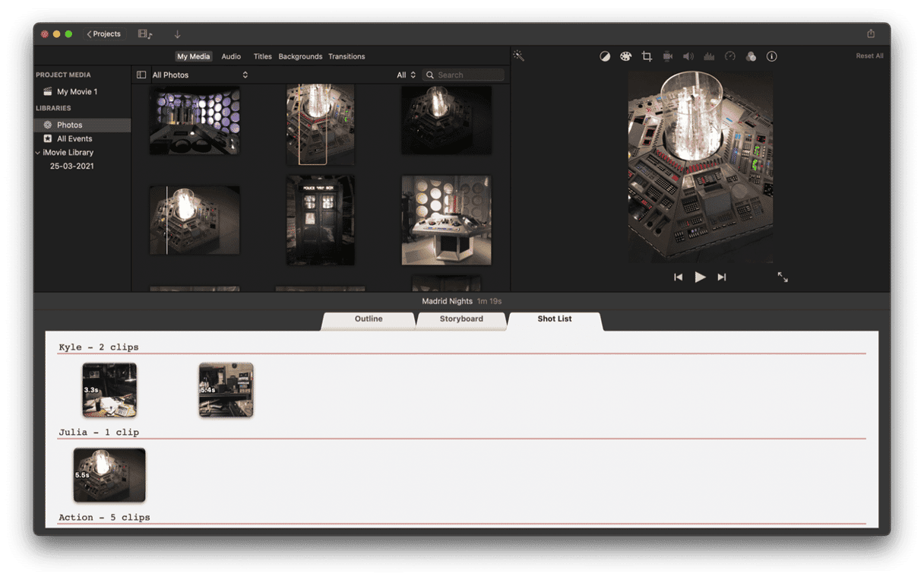
Task: Switch to Storyboard tab
Action: click(x=461, y=319)
